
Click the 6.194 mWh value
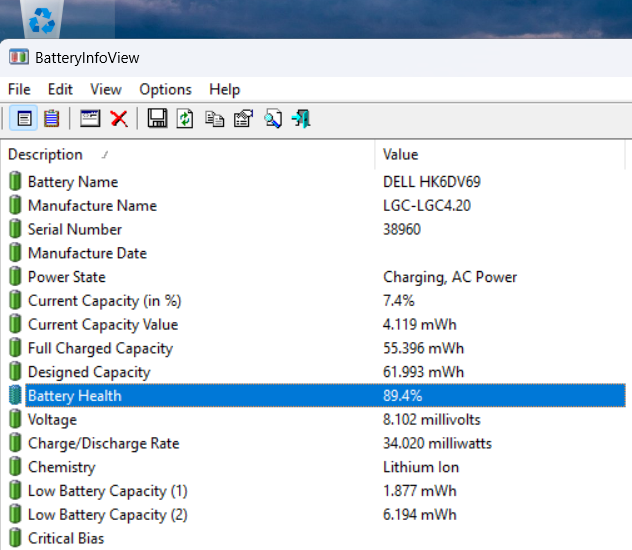click(x=420, y=515)
